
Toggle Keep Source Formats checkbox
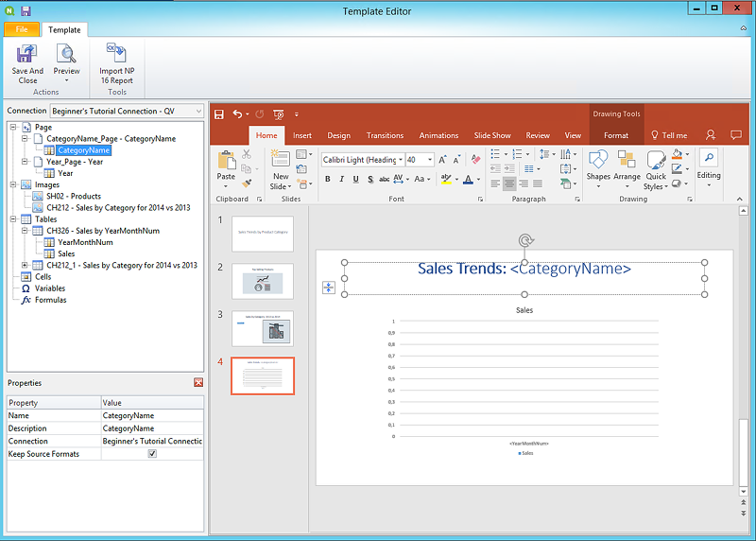click(152, 454)
